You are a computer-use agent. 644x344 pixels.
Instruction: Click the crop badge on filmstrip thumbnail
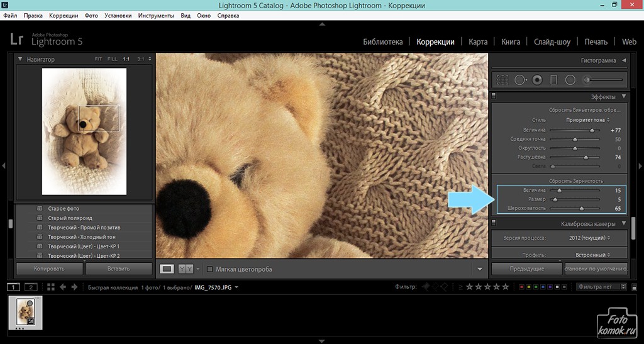[30, 321]
